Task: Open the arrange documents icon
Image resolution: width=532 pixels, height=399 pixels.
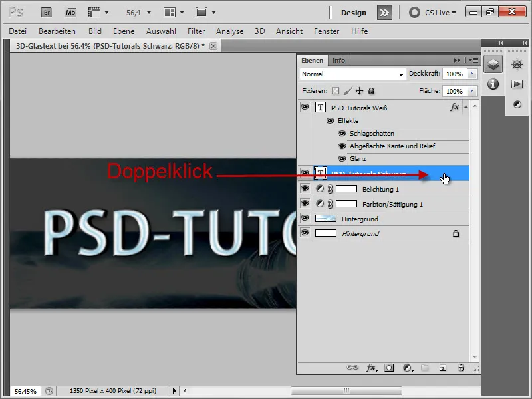Action: click(x=170, y=13)
